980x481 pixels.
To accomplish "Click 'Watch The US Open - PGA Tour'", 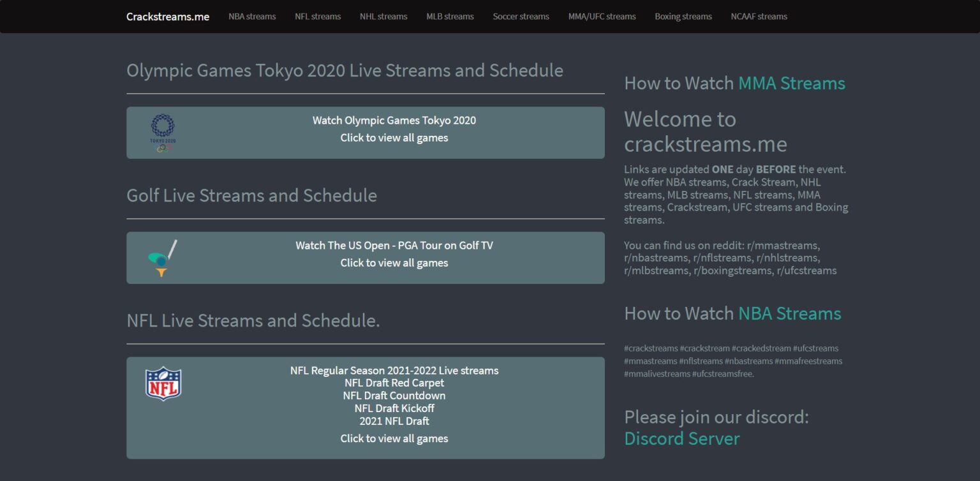I will pyautogui.click(x=394, y=245).
